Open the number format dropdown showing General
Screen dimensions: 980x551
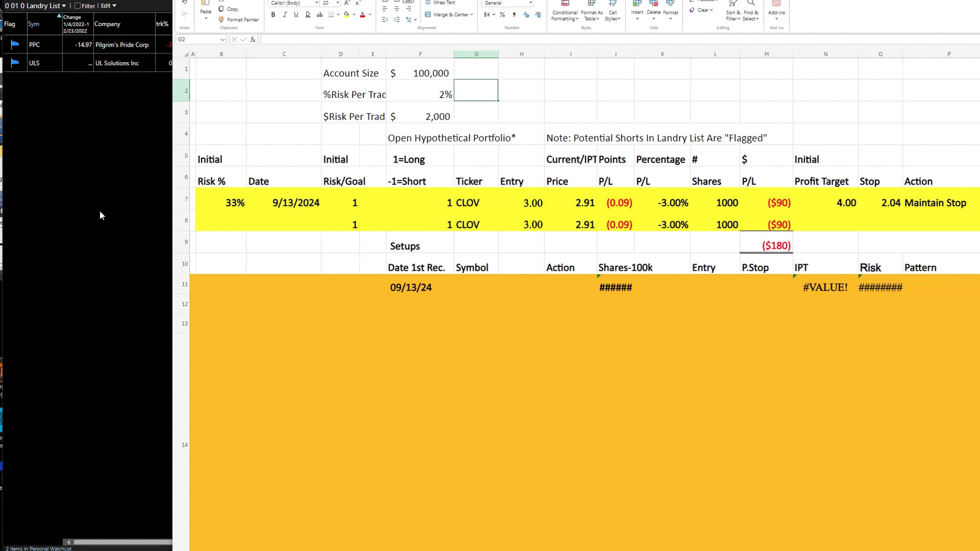pyautogui.click(x=530, y=3)
